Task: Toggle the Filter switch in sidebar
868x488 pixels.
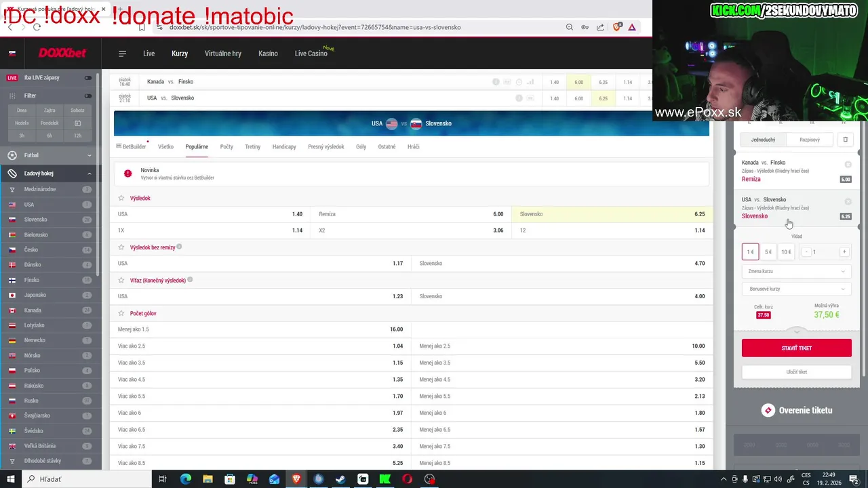Action: (x=87, y=96)
